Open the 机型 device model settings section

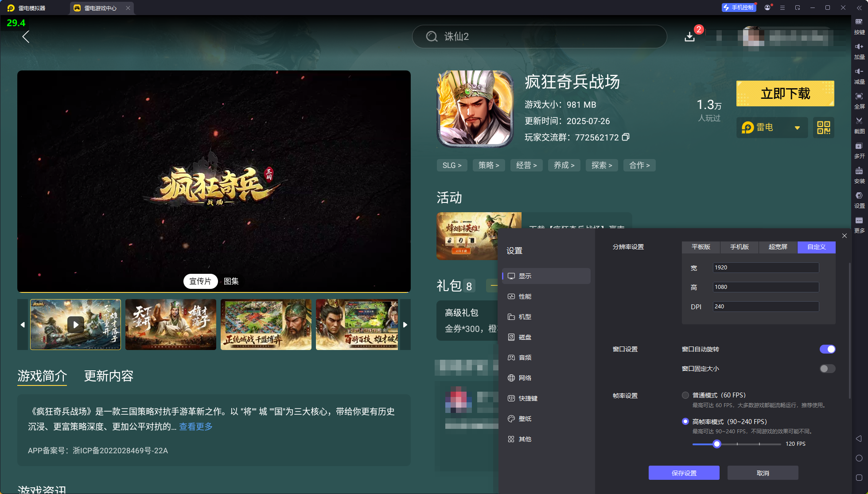pos(546,317)
